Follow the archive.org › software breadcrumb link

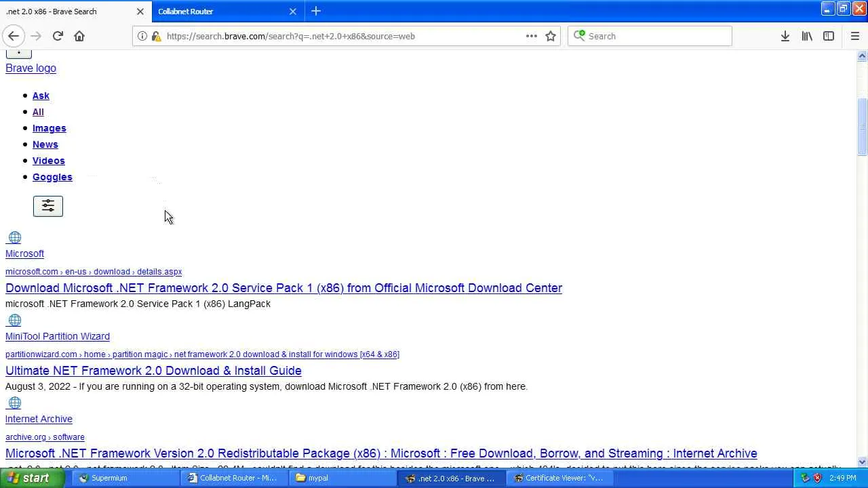[45, 437]
